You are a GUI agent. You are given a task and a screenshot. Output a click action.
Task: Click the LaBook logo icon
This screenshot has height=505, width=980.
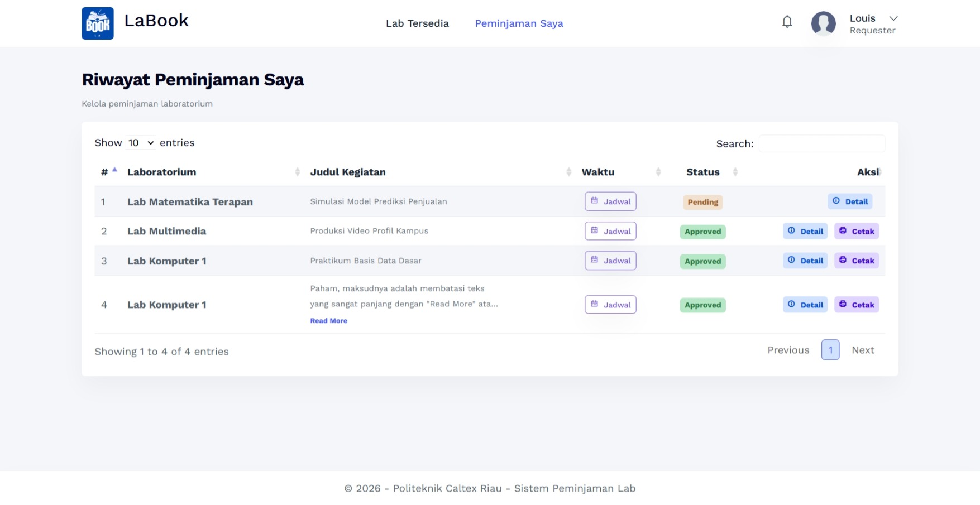point(98,23)
